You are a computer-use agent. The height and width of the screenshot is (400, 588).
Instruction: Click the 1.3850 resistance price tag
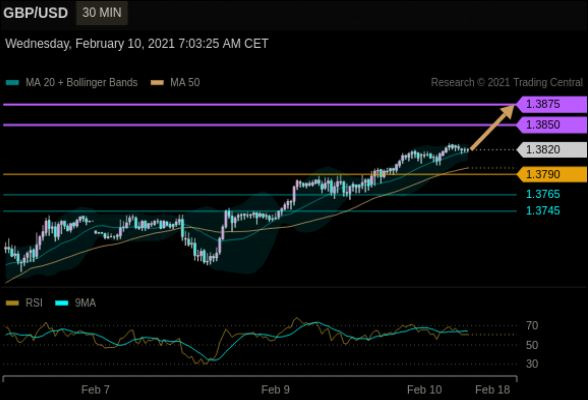coord(551,125)
